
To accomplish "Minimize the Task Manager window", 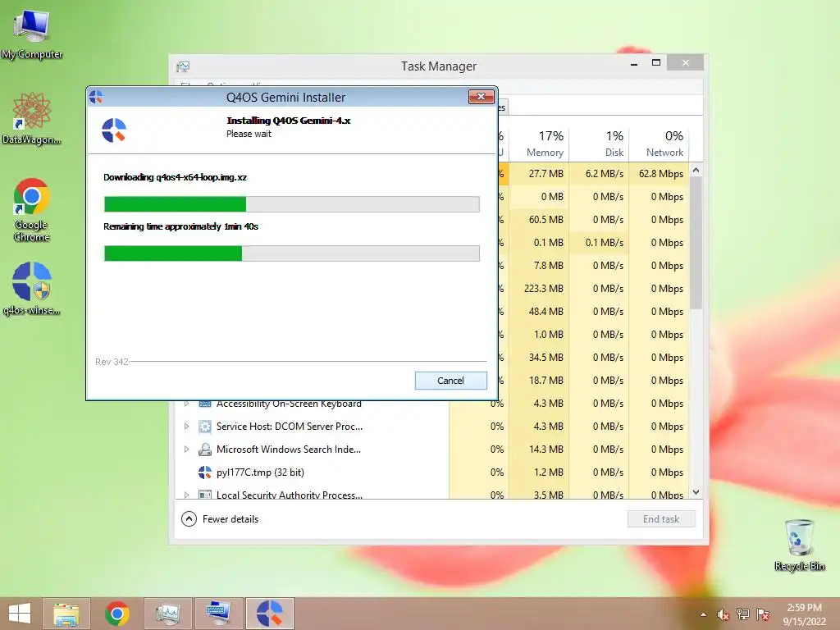I will (634, 63).
